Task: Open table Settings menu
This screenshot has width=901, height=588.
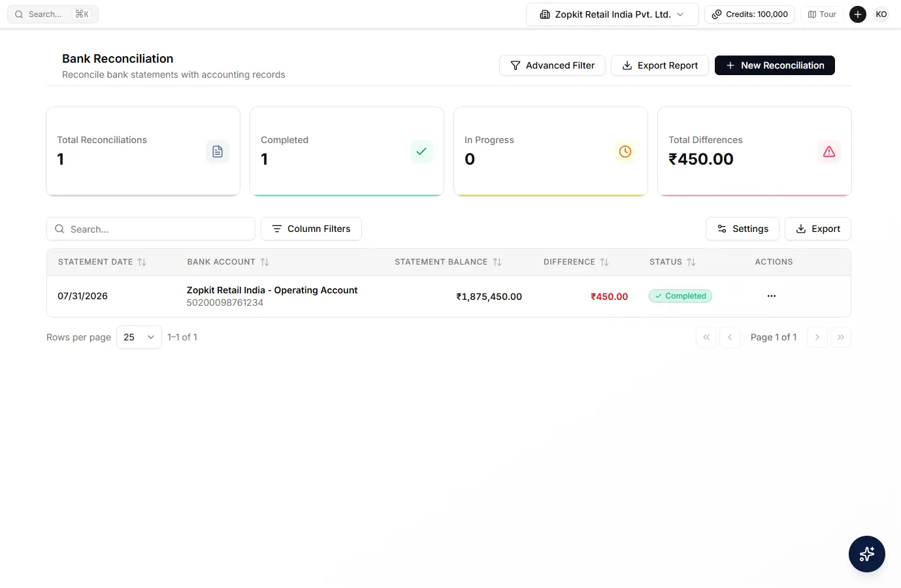Action: pos(742,229)
